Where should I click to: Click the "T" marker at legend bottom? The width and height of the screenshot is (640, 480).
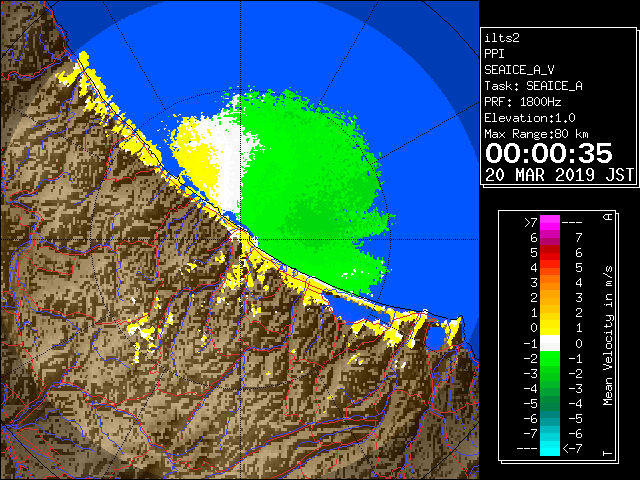(x=608, y=453)
